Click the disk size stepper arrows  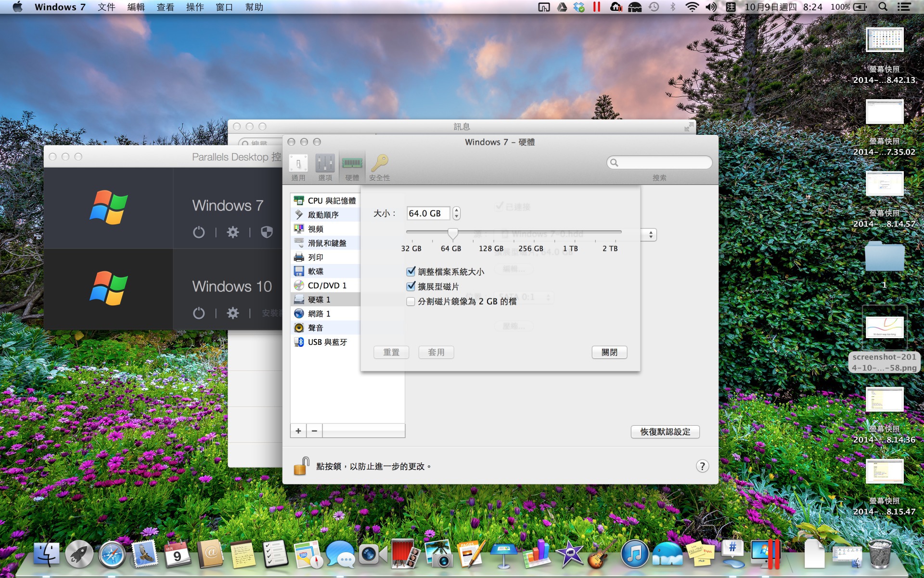tap(456, 213)
